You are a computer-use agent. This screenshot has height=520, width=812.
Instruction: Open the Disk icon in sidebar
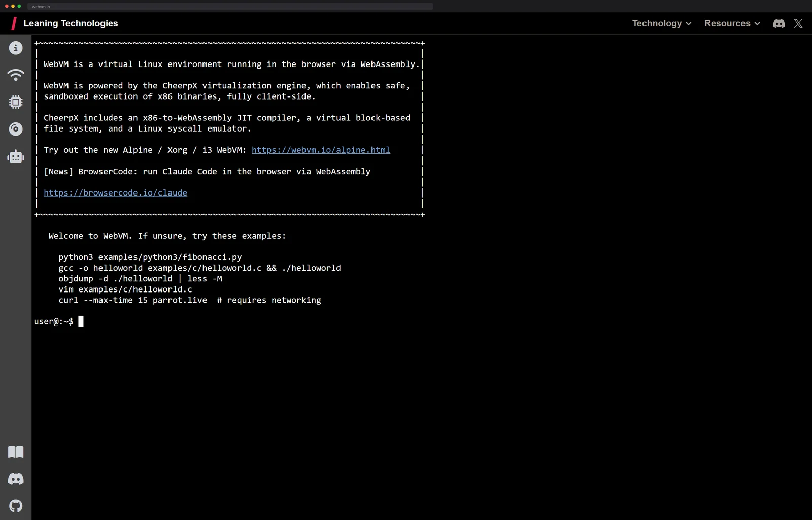pyautogui.click(x=16, y=129)
